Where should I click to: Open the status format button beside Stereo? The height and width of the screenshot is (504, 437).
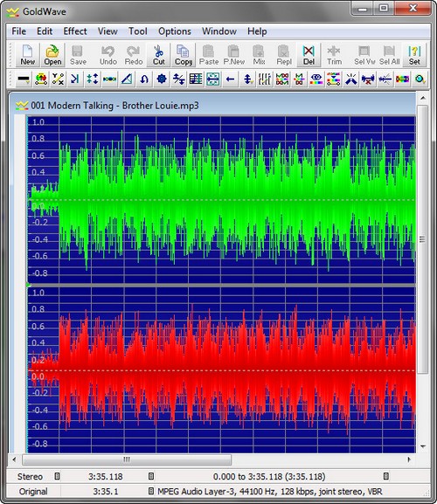click(x=57, y=476)
